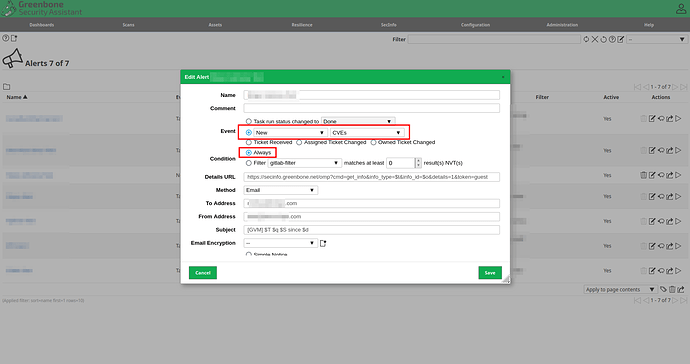Open the filter help question mark icon
This screenshot has height=364, width=690.
(612, 39)
